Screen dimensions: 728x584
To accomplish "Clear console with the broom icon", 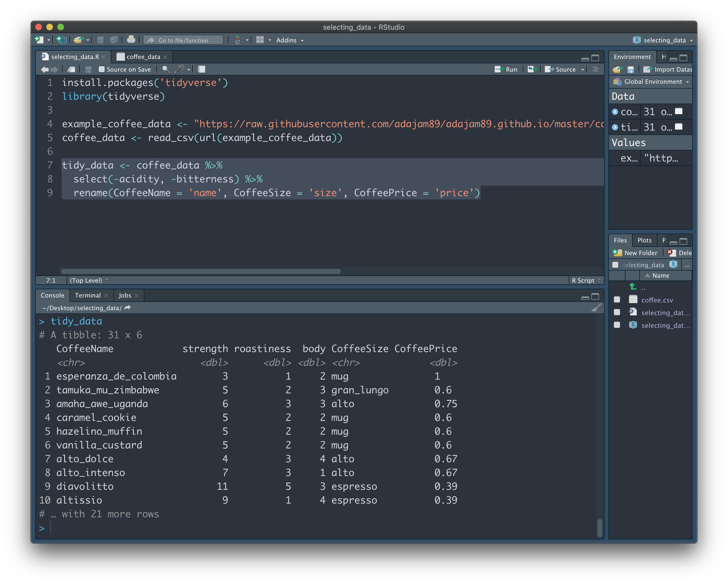I will tap(596, 308).
